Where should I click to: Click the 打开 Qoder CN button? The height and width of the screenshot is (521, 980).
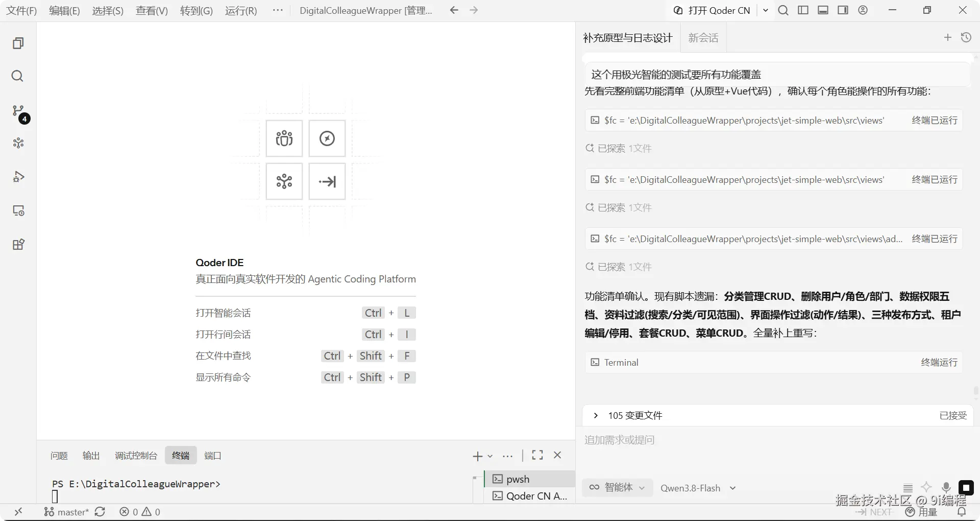tap(712, 10)
